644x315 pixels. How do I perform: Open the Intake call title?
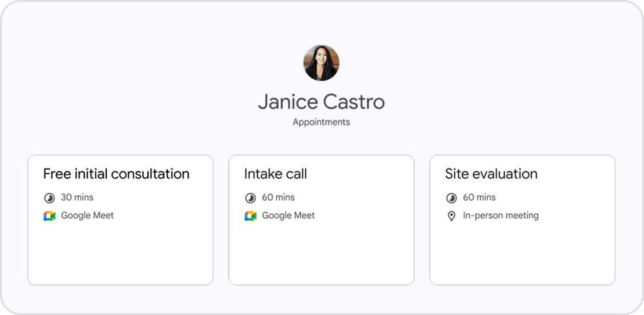pyautogui.click(x=275, y=174)
